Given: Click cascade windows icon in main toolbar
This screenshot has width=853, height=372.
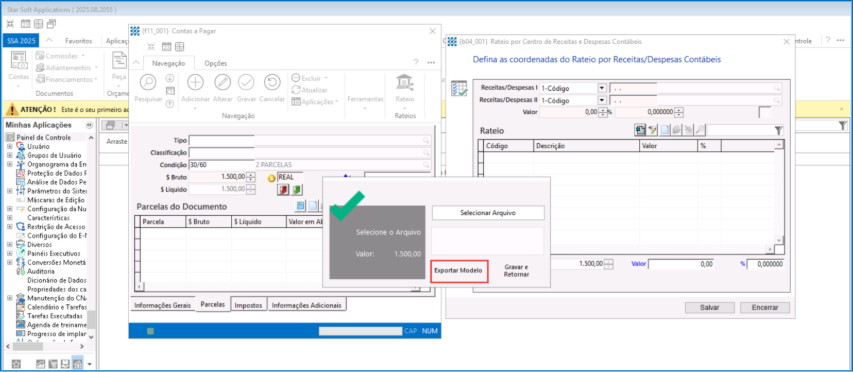Looking at the screenshot, I should [x=51, y=23].
